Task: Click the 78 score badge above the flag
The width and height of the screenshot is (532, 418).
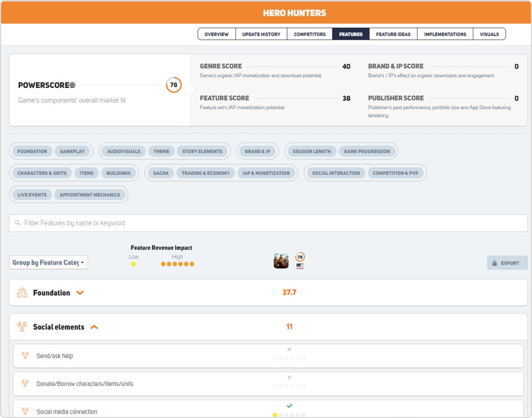Action: click(300, 257)
